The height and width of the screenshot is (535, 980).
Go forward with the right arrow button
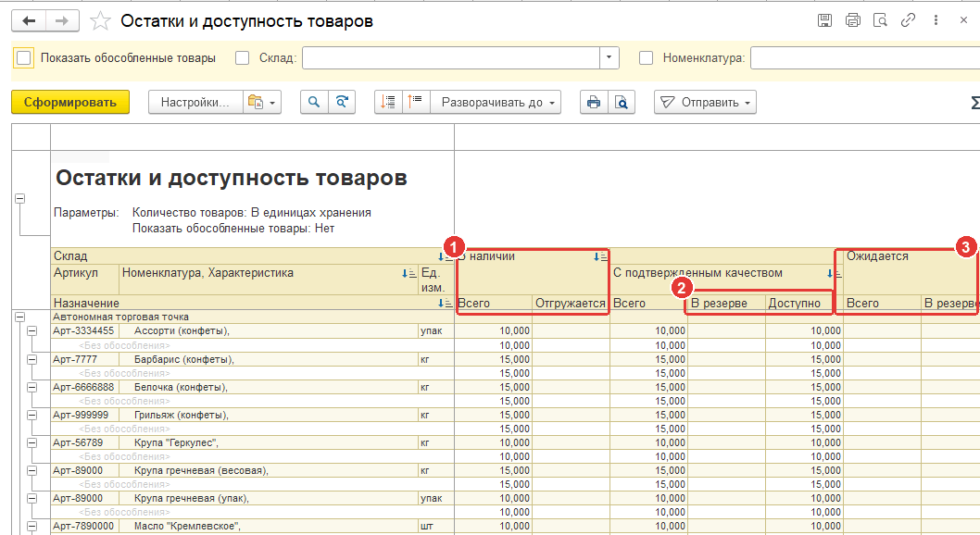pos(62,21)
